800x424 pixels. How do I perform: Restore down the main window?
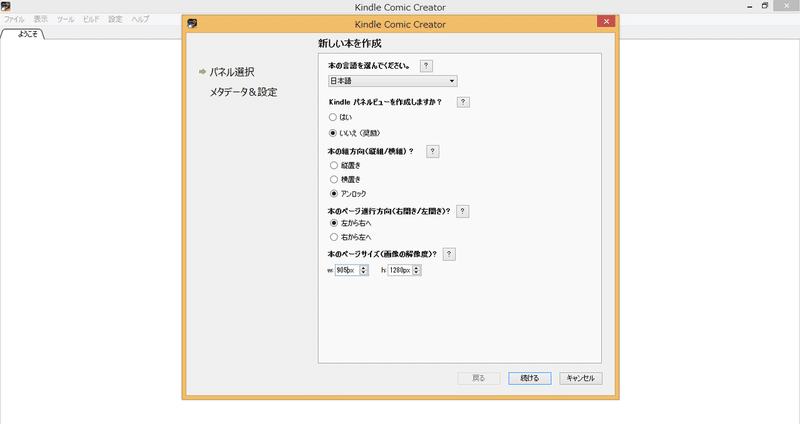(765, 6)
